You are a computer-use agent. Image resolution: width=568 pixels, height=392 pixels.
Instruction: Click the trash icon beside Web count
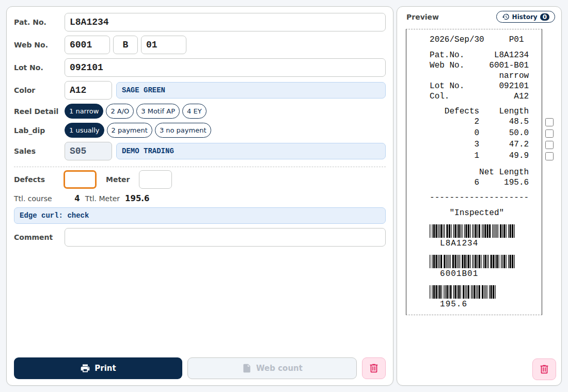coord(374,368)
